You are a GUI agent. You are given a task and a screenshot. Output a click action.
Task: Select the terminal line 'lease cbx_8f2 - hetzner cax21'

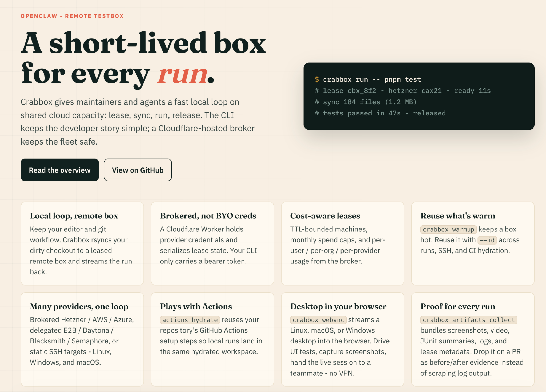pos(382,91)
